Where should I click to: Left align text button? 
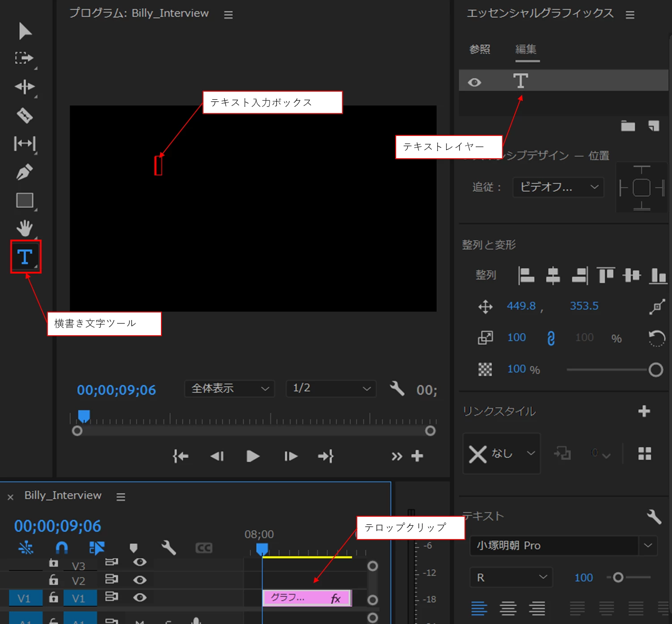479,608
